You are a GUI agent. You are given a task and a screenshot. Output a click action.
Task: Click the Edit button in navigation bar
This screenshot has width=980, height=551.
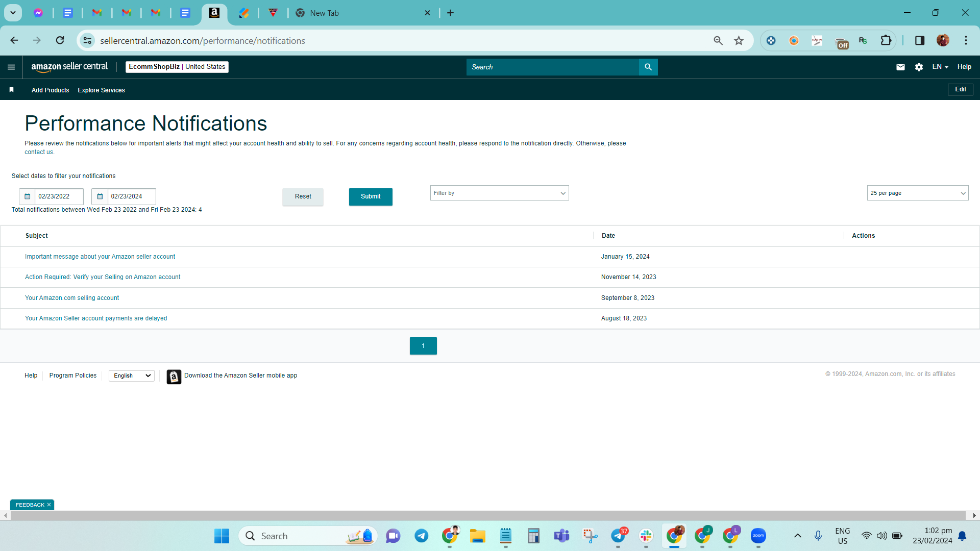point(961,89)
